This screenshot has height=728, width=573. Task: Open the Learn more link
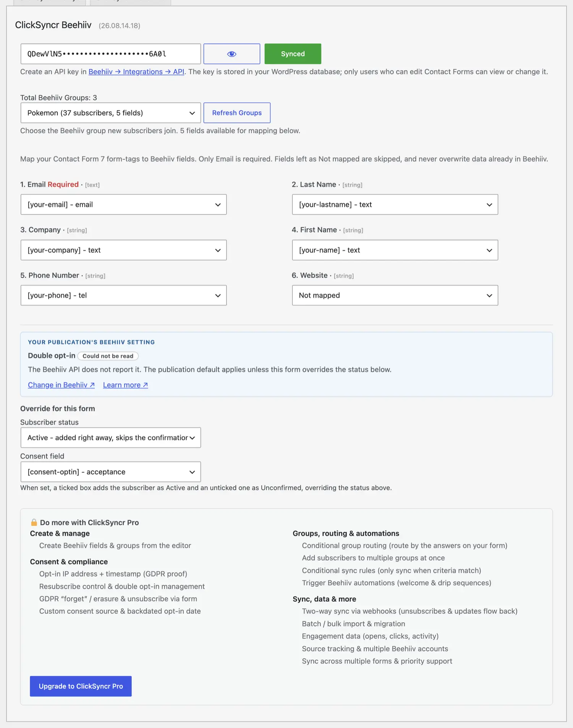pos(125,385)
